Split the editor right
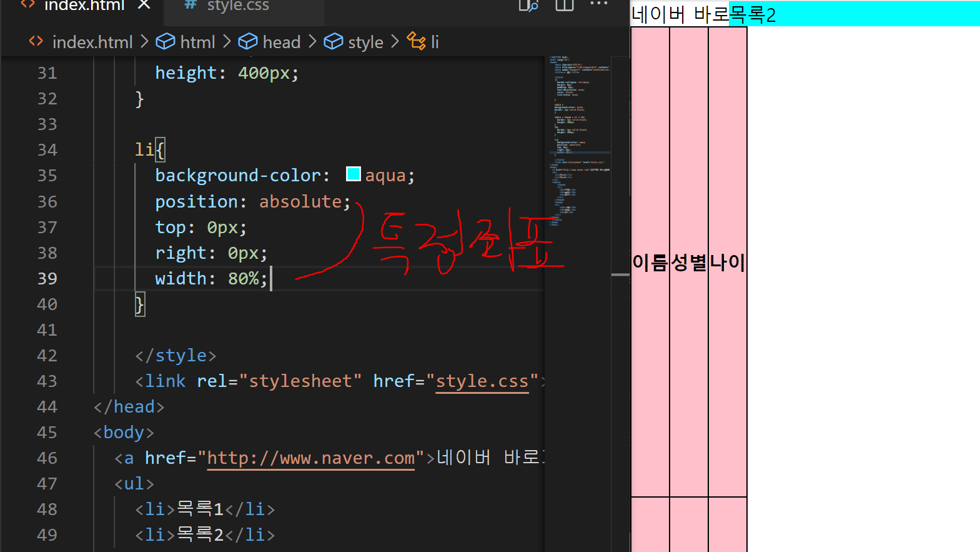Image resolution: width=980 pixels, height=552 pixels. (565, 6)
